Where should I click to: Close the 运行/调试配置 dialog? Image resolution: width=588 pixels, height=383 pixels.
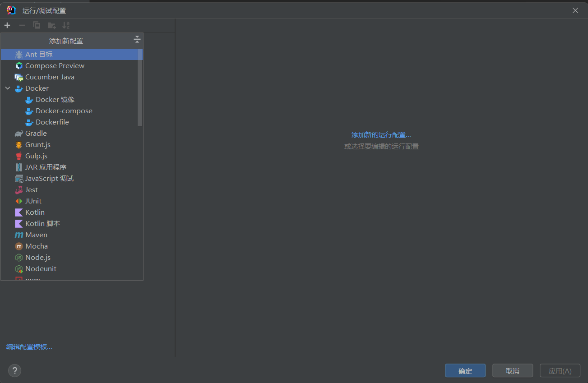575,10
